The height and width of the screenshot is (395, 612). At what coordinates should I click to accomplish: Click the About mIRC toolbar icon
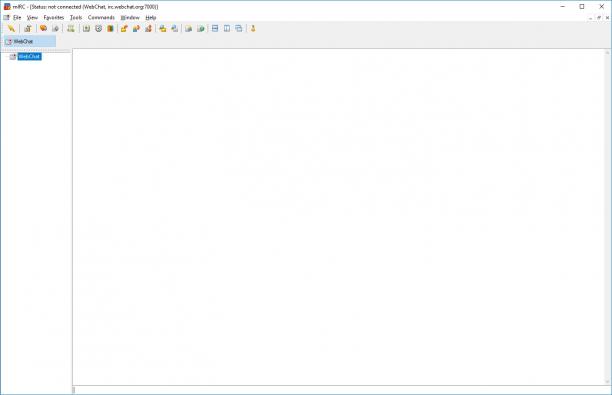(253, 28)
